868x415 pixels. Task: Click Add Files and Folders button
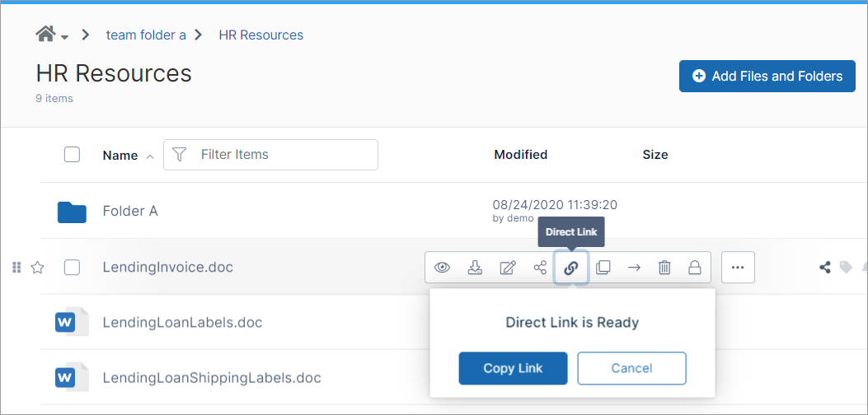click(767, 76)
